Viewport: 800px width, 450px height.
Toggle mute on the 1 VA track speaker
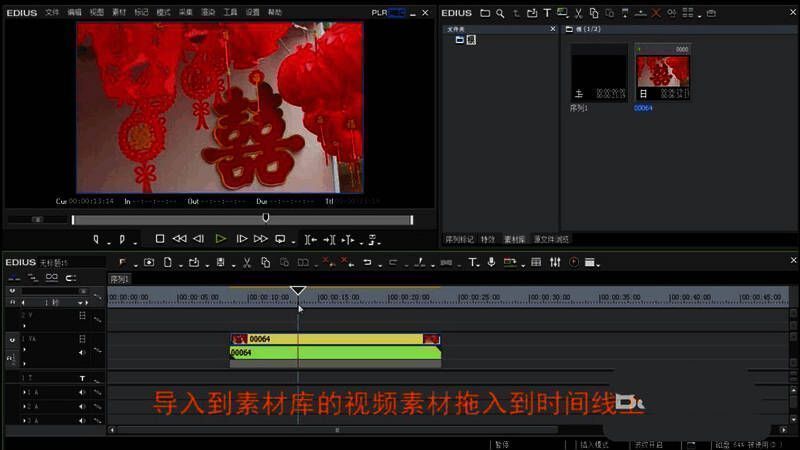82,353
